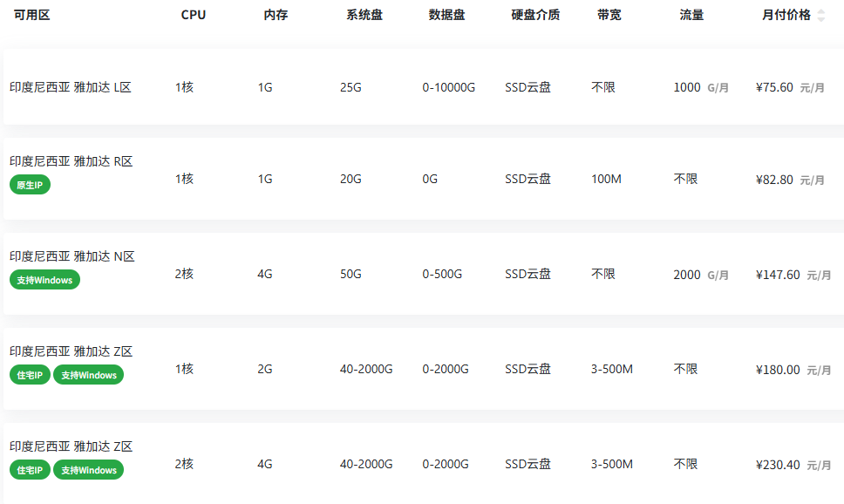Click the 原生IP badge in R区 row

(31, 185)
